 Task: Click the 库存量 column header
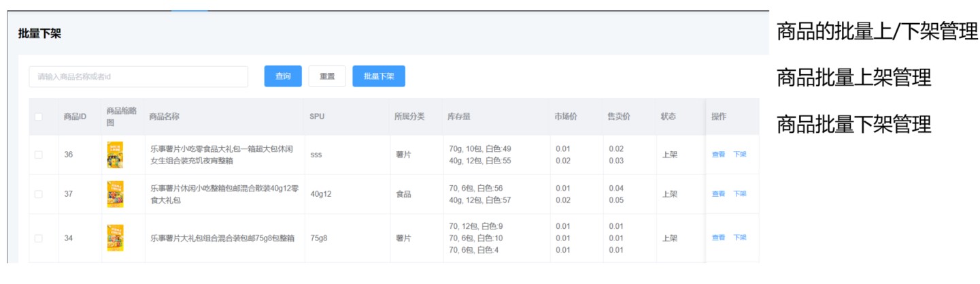coord(460,116)
